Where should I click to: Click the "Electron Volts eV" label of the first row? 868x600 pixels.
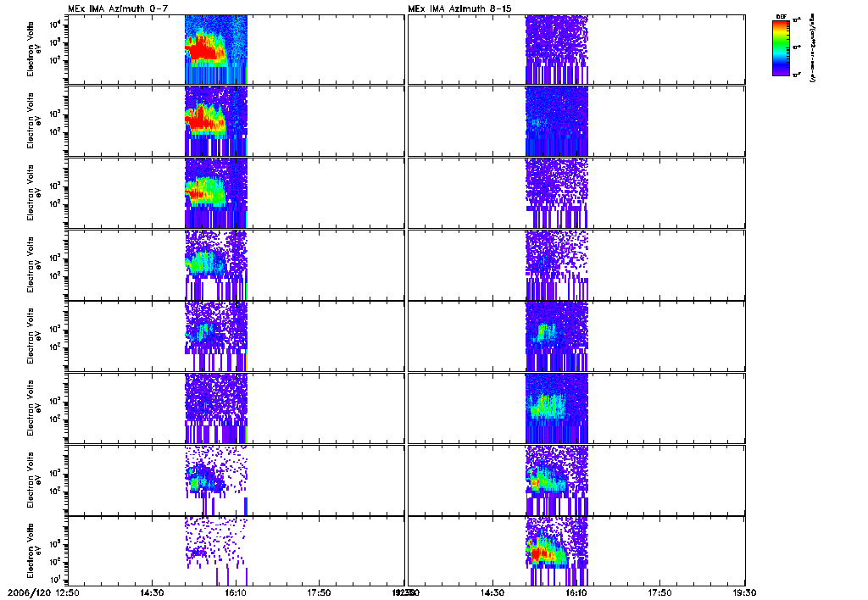point(34,49)
